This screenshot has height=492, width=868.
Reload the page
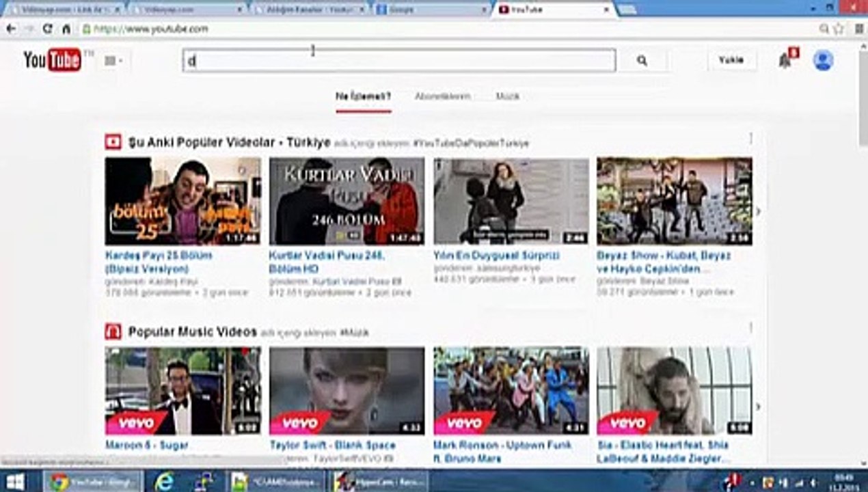pyautogui.click(x=47, y=29)
